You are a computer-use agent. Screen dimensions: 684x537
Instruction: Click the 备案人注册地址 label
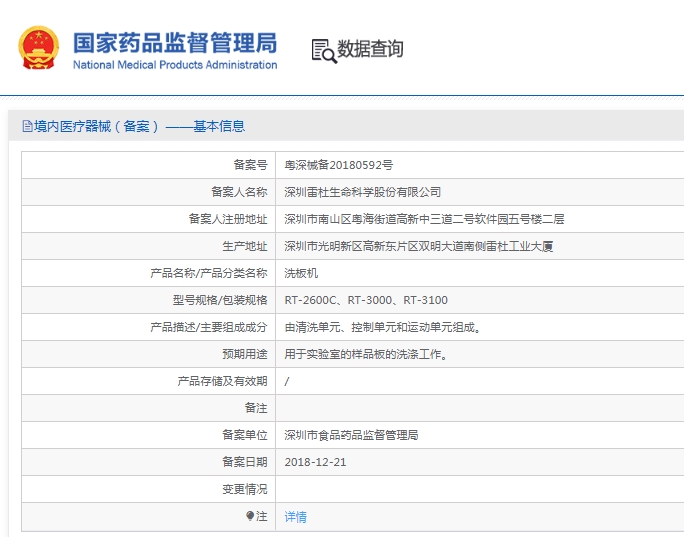[x=228, y=219]
